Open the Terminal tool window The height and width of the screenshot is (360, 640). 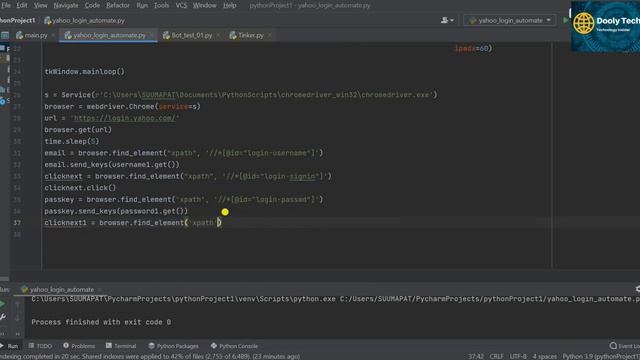[x=121, y=346]
